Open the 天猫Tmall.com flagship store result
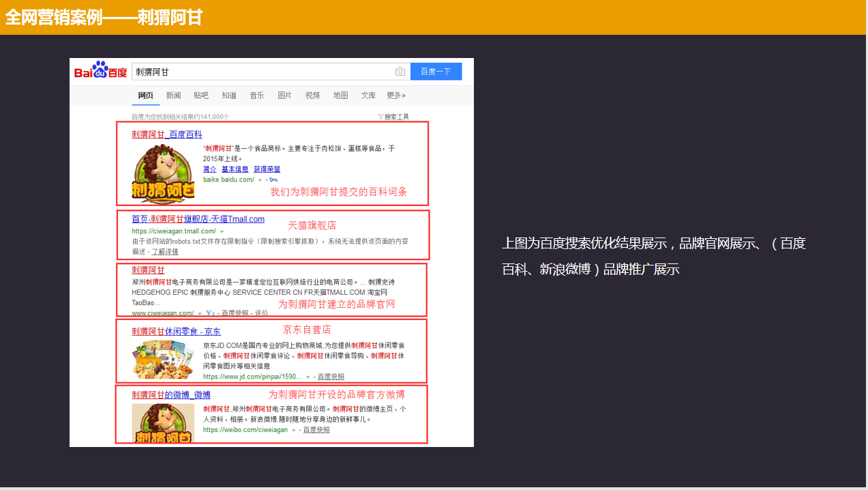 pyautogui.click(x=198, y=219)
